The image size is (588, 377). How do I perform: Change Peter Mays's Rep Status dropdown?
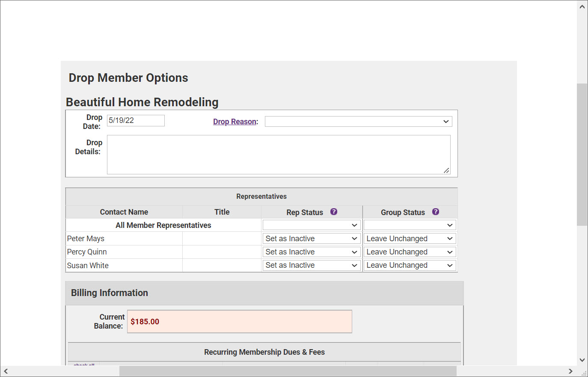point(311,239)
